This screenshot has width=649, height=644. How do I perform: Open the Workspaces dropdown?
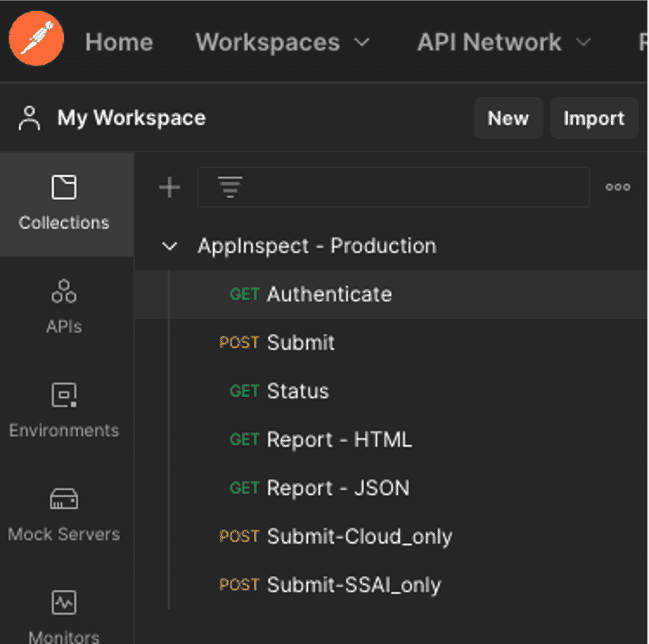point(283,42)
